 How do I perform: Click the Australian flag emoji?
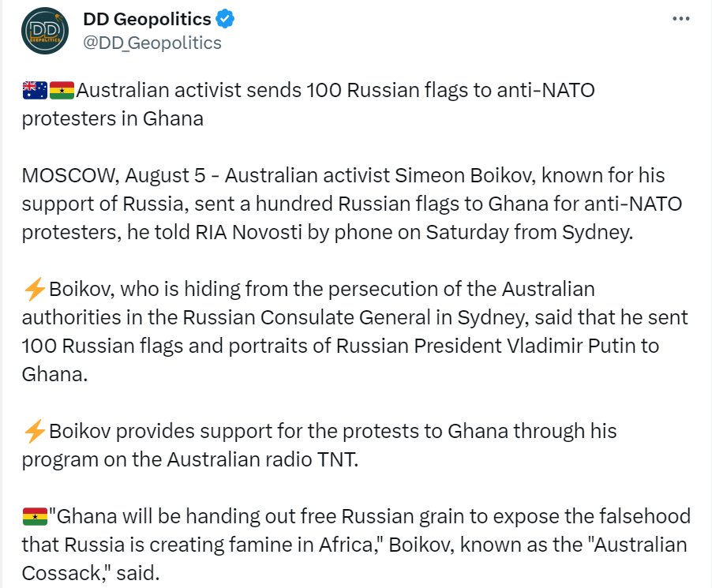pyautogui.click(x=35, y=90)
